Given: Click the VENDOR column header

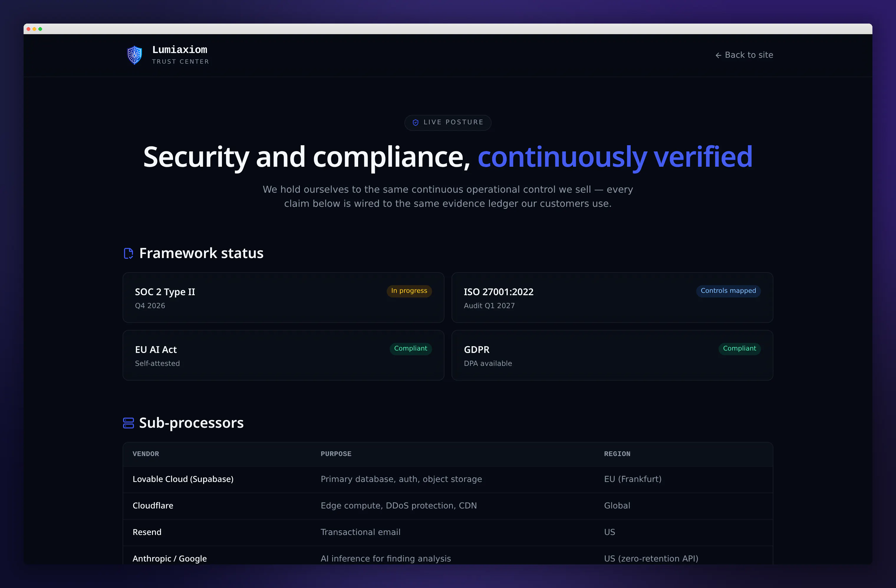Looking at the screenshot, I should (x=146, y=454).
